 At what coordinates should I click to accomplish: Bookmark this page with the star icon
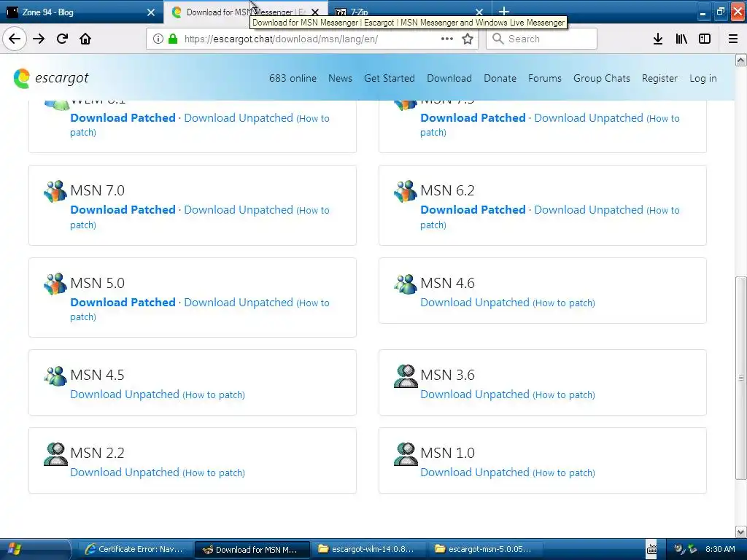(x=468, y=39)
